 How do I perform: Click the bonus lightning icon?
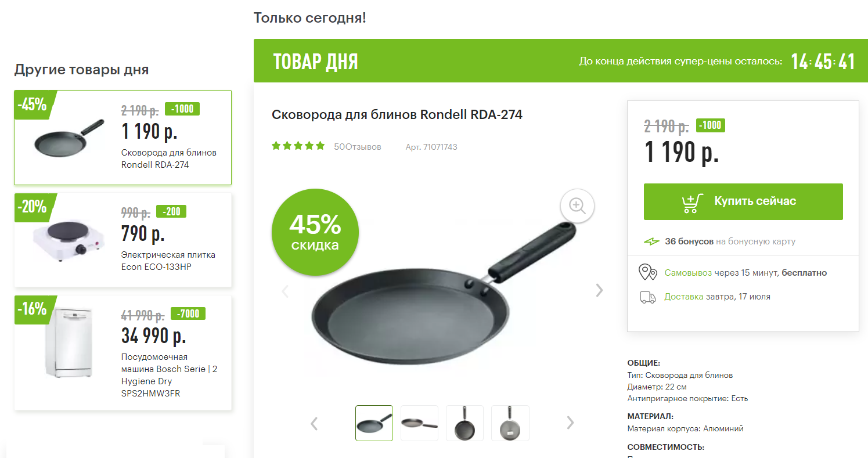tap(652, 241)
